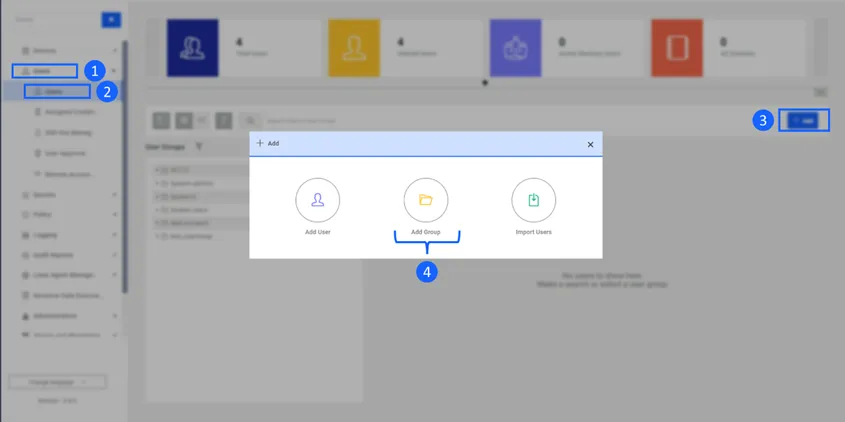845x422 pixels.
Task: Open the SSH Key Management sidebar item
Action: coord(63,133)
